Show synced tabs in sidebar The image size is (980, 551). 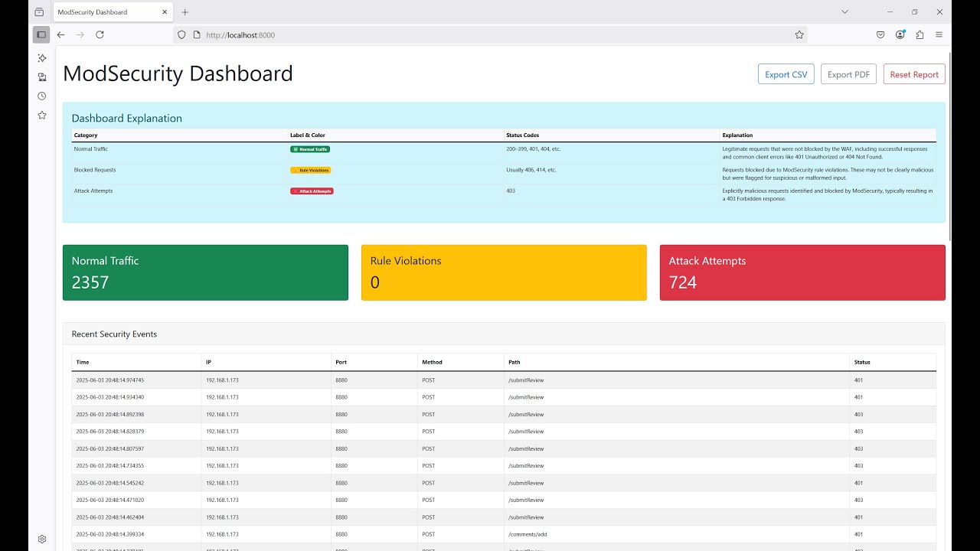pyautogui.click(x=42, y=77)
